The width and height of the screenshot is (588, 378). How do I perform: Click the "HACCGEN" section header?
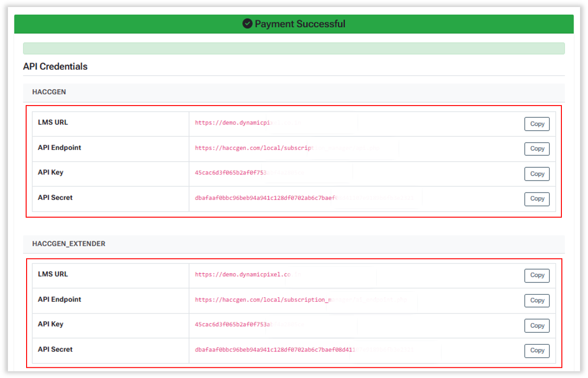point(49,92)
